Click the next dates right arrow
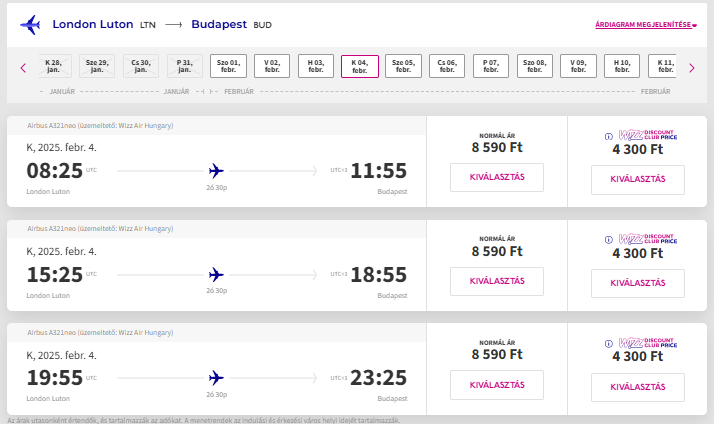The image size is (714, 424). pyautogui.click(x=690, y=68)
